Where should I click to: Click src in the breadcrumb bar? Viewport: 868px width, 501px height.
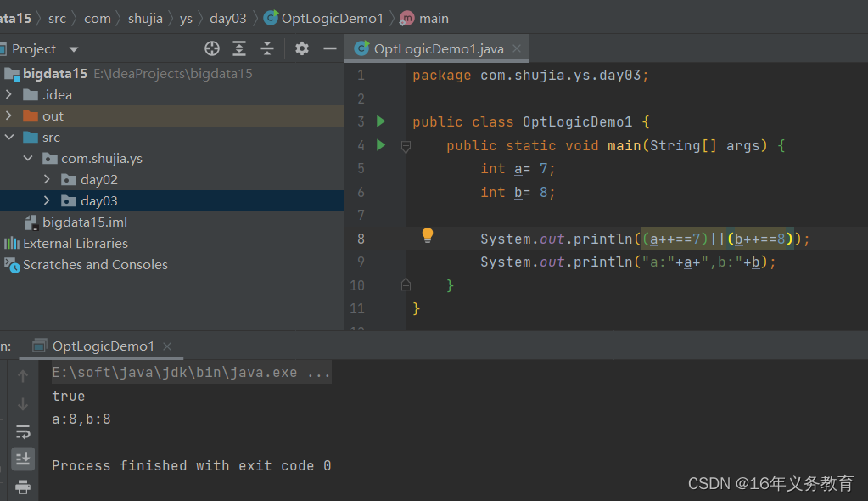click(x=57, y=19)
